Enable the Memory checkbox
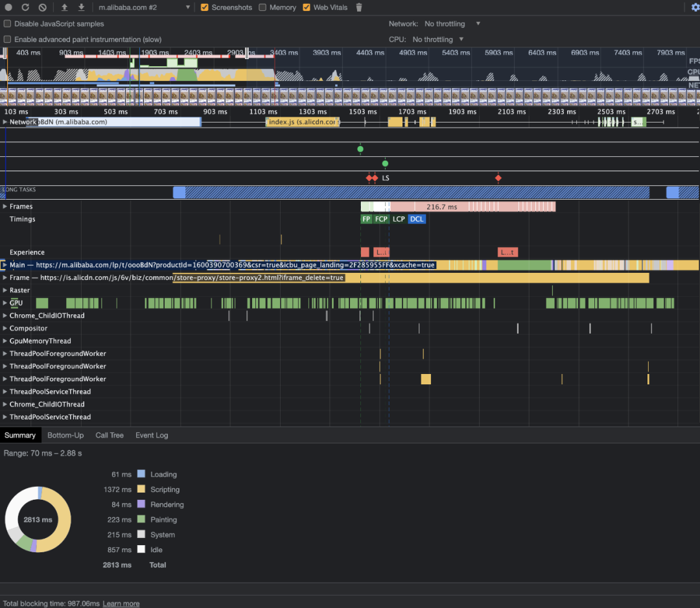The height and width of the screenshot is (608, 700). [262, 8]
